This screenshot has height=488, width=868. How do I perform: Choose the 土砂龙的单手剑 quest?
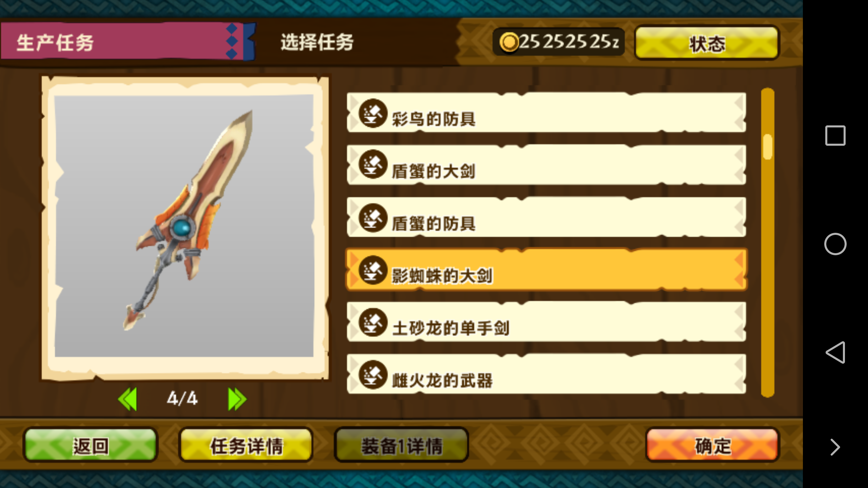(546, 322)
